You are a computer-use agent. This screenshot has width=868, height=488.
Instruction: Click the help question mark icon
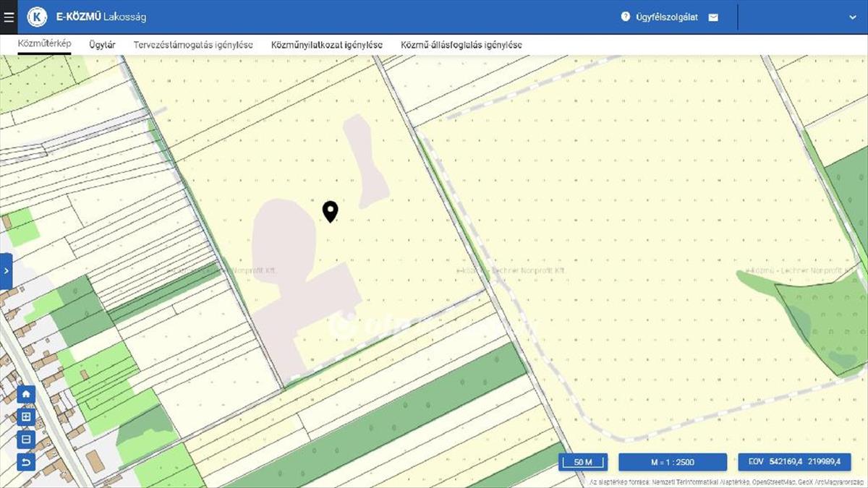(626, 17)
